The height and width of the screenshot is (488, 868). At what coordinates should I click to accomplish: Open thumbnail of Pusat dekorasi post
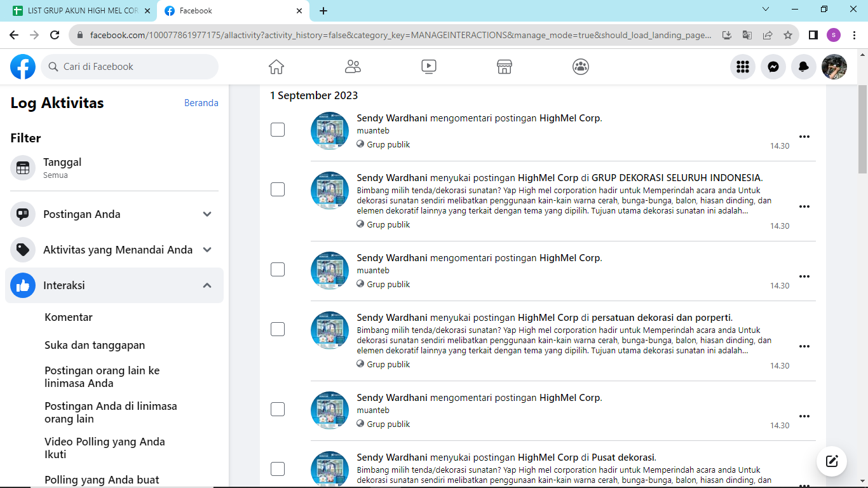(x=330, y=470)
